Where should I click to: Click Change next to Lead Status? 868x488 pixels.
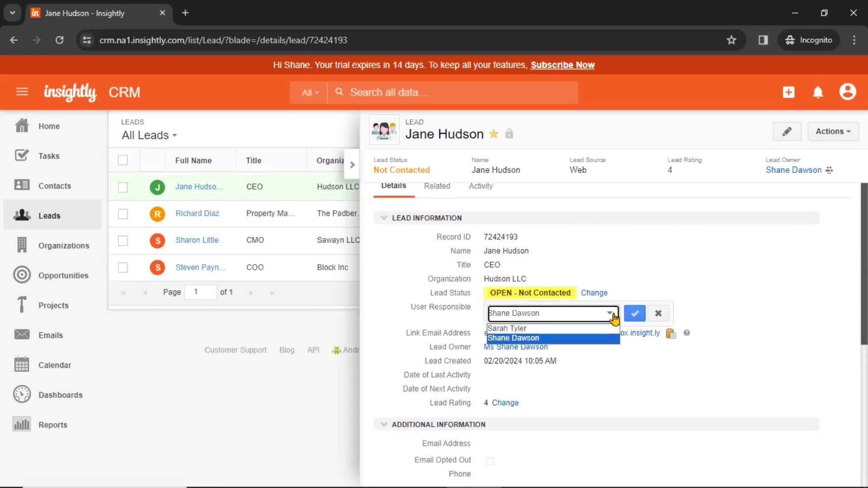tap(594, 292)
